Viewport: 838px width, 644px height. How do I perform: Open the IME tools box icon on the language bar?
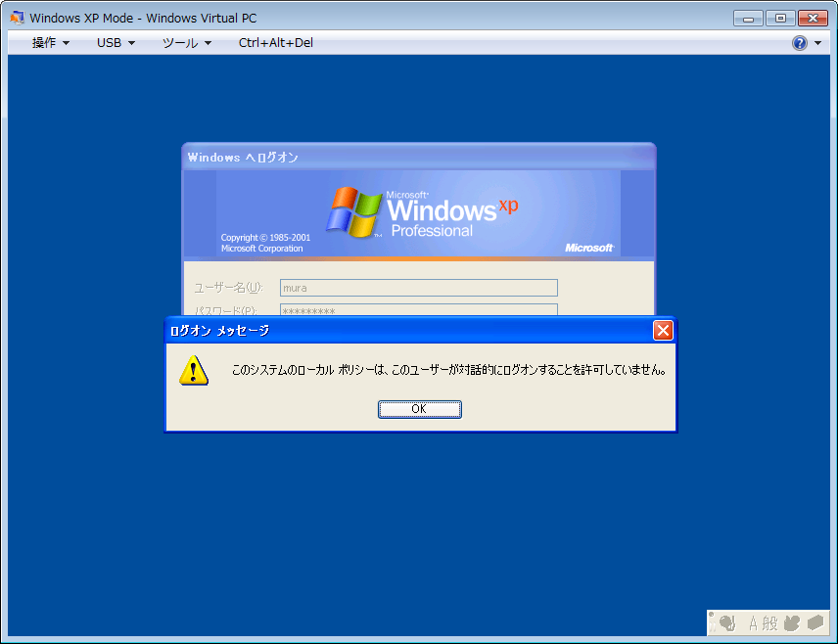815,623
